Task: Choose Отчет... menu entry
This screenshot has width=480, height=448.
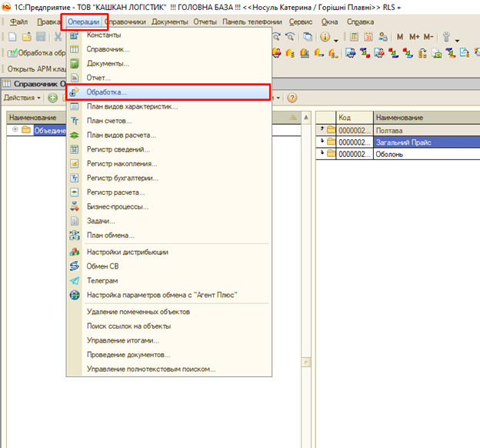Action: click(169, 78)
